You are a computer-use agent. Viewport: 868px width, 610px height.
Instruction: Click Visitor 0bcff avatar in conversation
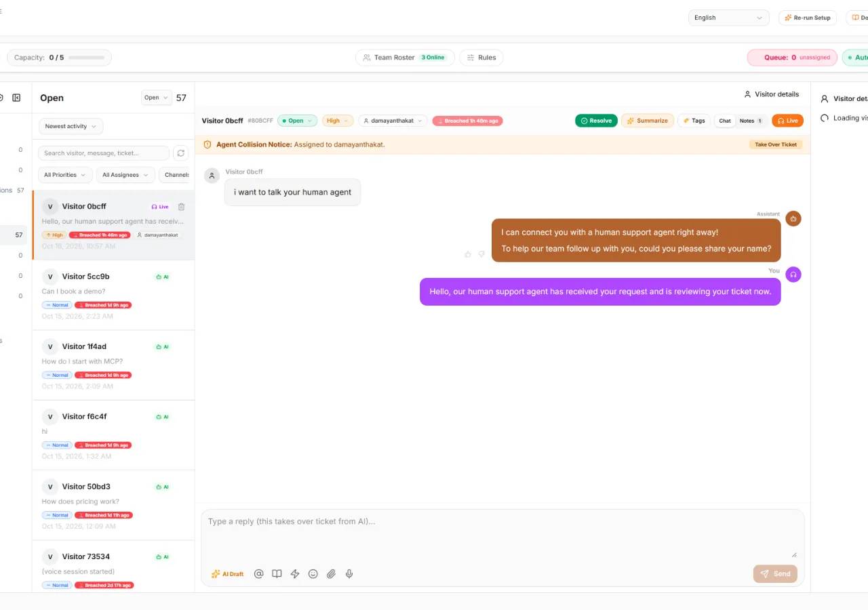click(212, 176)
